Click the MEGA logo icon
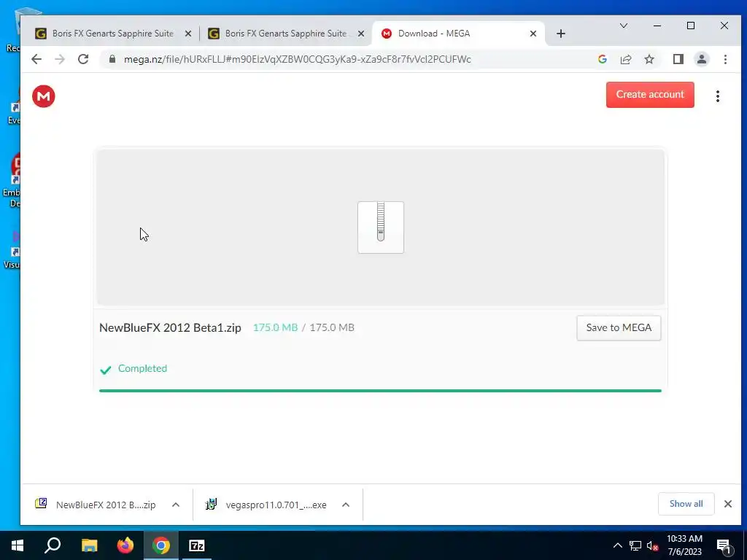 43,96
